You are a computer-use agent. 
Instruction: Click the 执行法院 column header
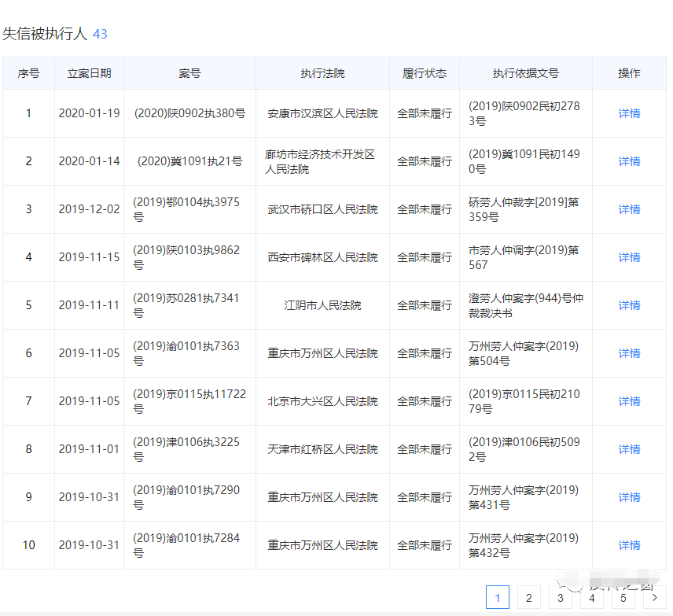[x=322, y=73]
